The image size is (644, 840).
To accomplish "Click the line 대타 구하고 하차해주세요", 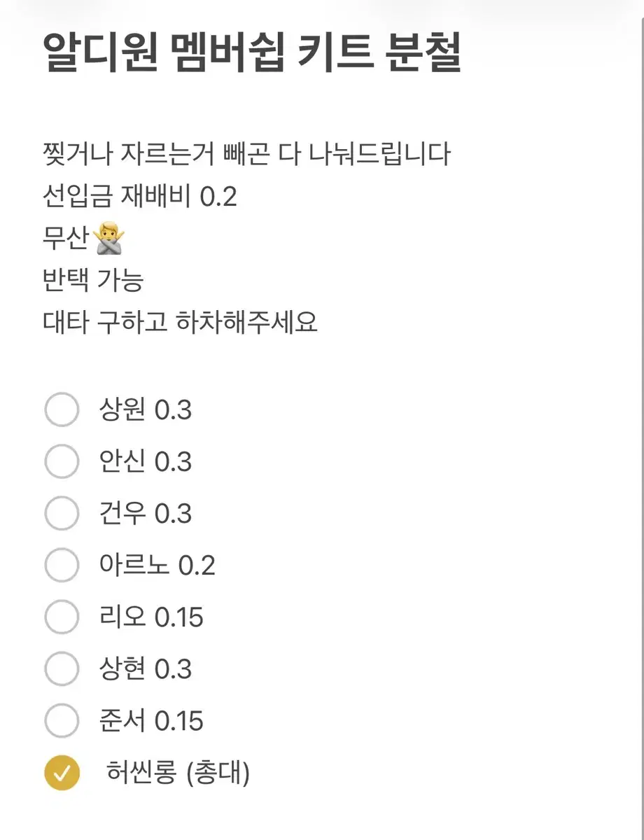I will pyautogui.click(x=180, y=323).
